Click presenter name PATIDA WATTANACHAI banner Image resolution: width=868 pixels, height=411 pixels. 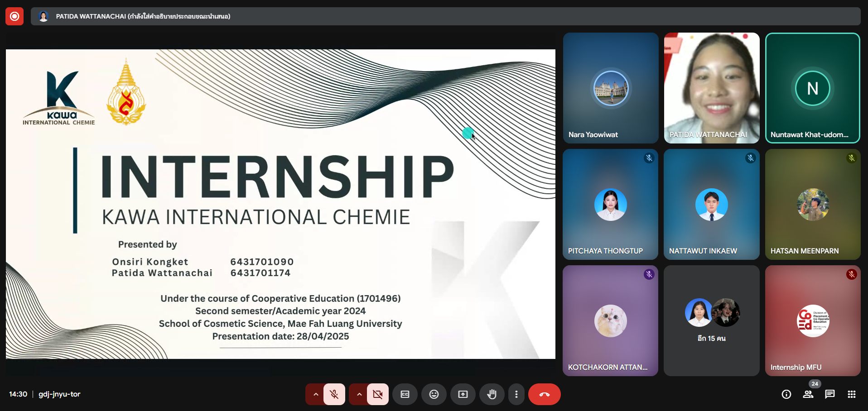pos(143,16)
